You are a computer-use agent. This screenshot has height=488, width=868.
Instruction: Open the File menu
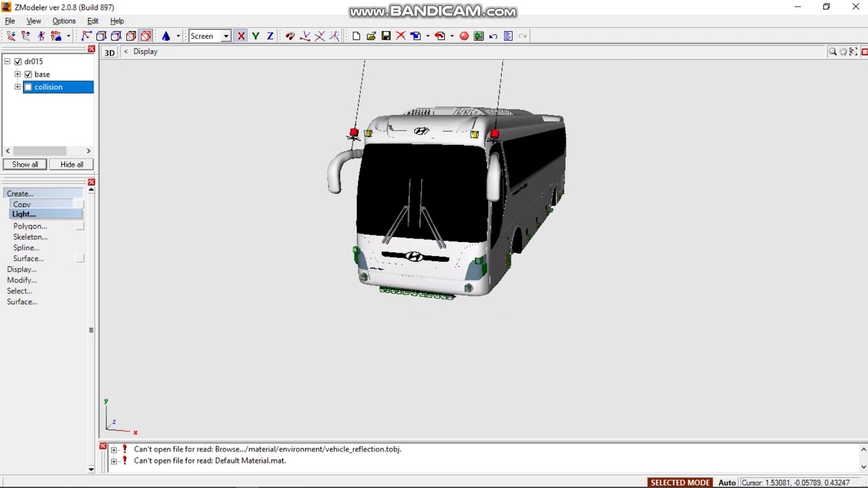click(x=10, y=21)
